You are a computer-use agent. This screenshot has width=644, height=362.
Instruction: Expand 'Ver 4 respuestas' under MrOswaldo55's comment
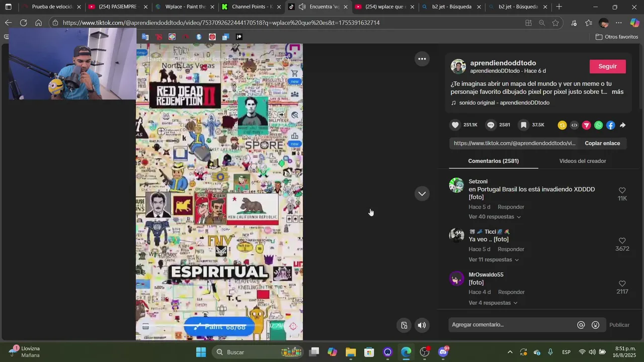[493, 303]
